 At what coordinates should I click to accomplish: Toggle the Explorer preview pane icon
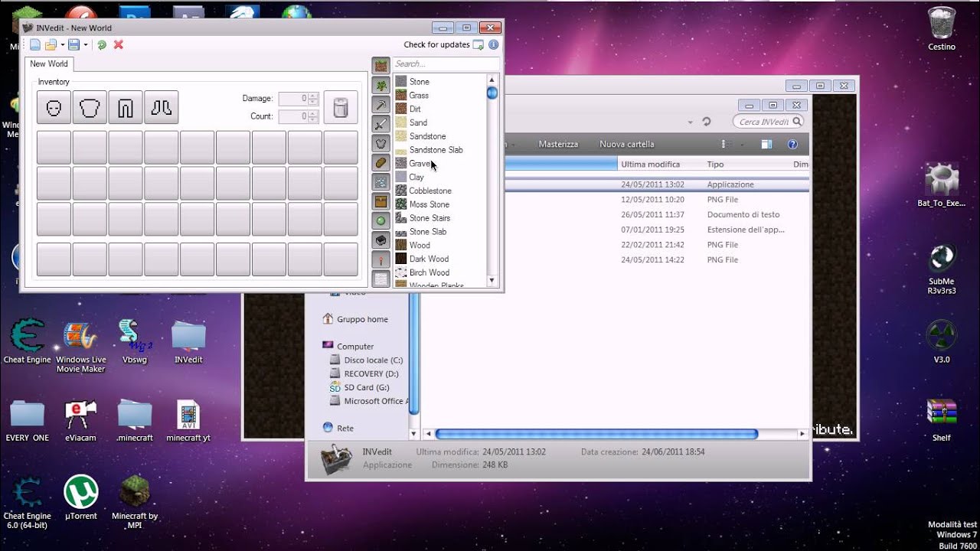coord(766,145)
